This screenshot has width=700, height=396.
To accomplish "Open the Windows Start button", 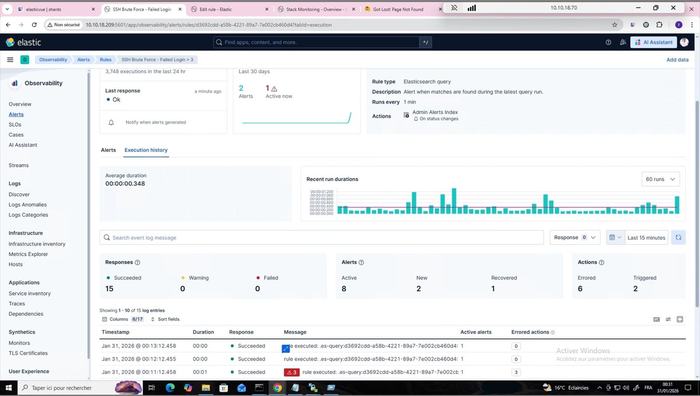I will point(8,388).
